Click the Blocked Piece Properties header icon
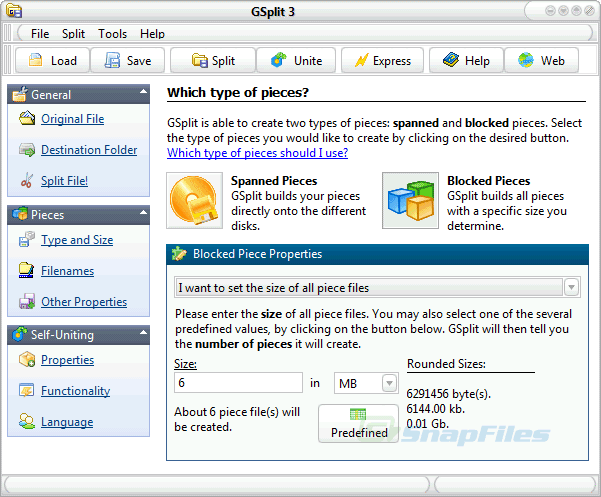The width and height of the screenshot is (601, 497). click(x=179, y=254)
